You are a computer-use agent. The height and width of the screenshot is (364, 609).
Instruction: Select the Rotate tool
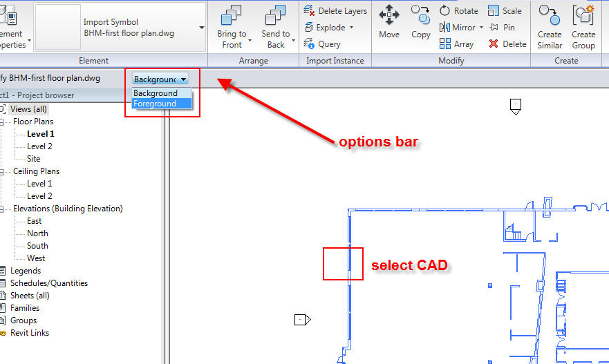[459, 11]
